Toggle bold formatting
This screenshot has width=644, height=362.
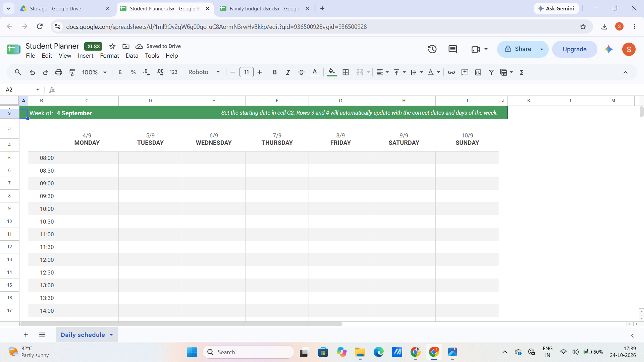(x=275, y=72)
